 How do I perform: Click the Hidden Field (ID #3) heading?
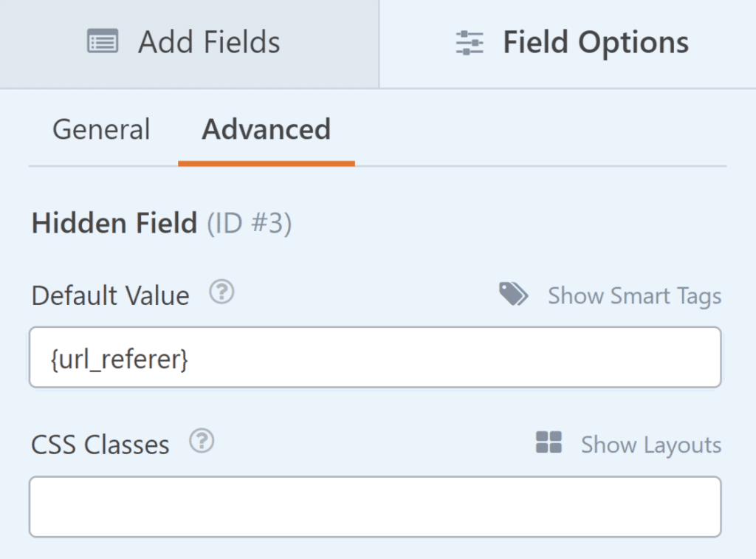click(161, 223)
